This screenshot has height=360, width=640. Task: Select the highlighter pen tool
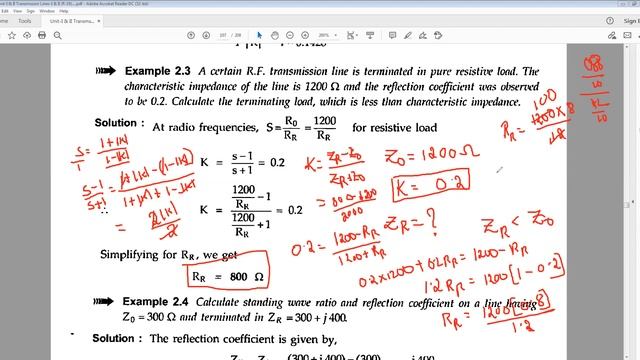point(408,36)
